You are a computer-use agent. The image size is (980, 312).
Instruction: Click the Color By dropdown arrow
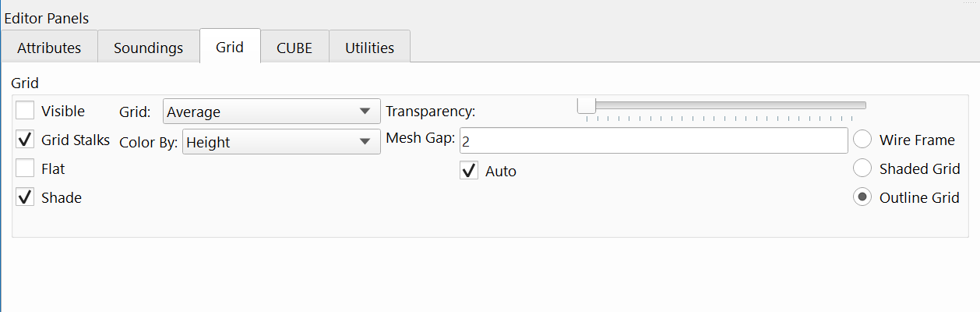point(365,142)
